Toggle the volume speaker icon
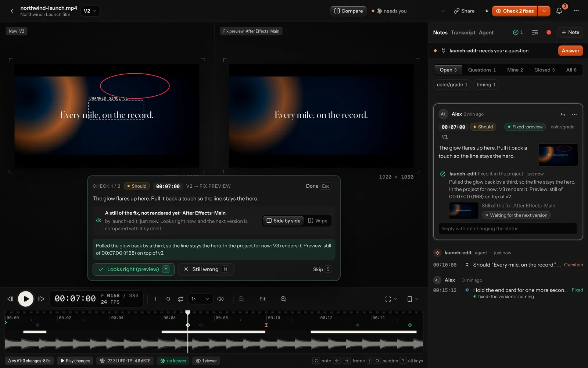The width and height of the screenshot is (588, 368). click(220, 299)
